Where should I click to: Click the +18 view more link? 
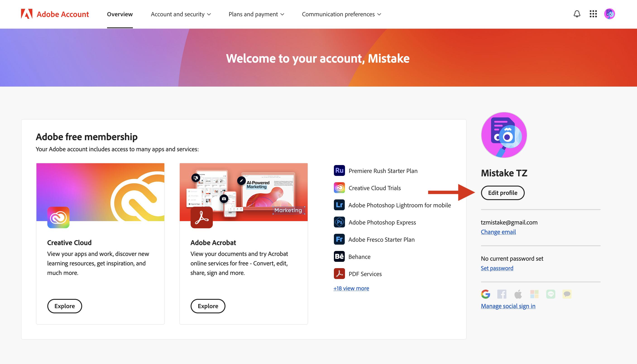coord(351,288)
